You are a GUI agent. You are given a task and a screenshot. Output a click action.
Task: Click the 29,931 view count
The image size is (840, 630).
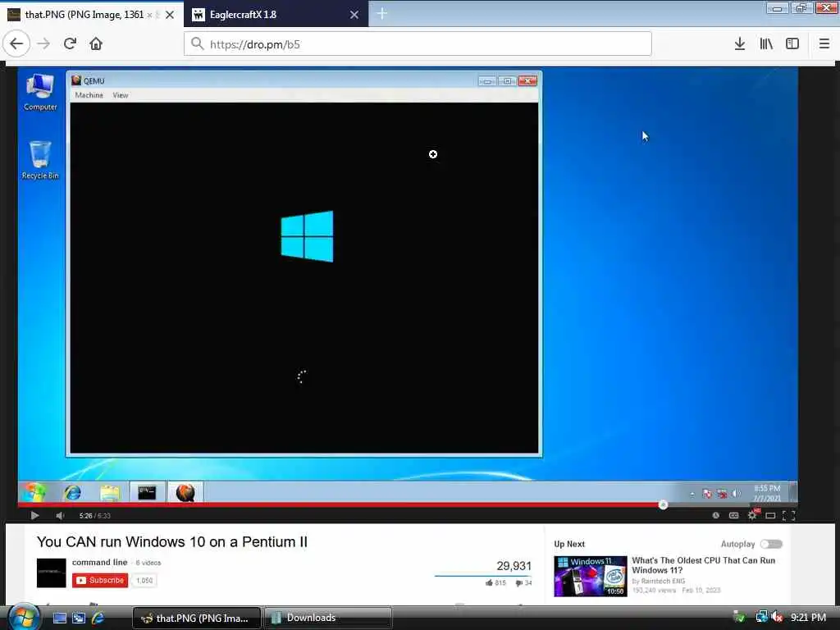pos(514,566)
